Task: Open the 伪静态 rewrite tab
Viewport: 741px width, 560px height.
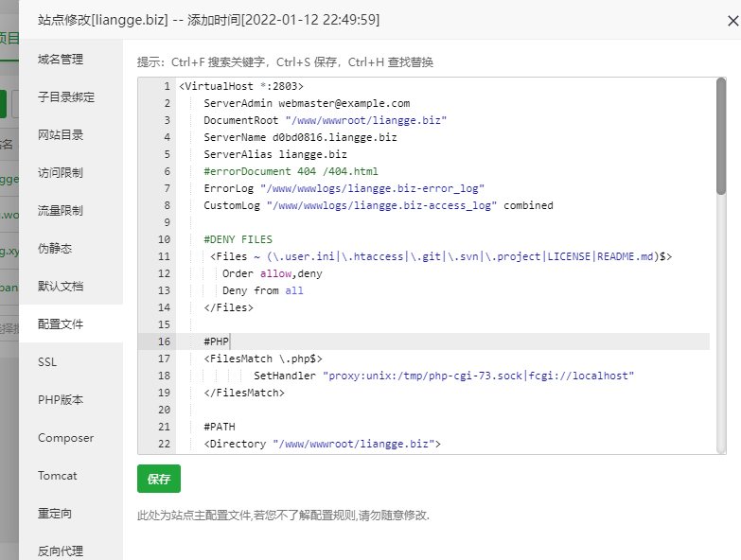Action: point(55,248)
